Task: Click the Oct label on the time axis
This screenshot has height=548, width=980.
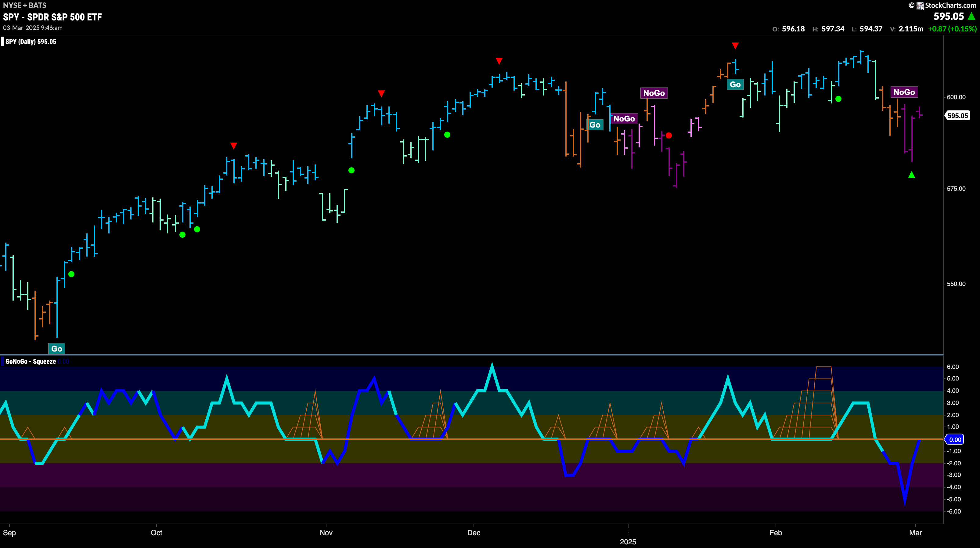Action: click(156, 533)
